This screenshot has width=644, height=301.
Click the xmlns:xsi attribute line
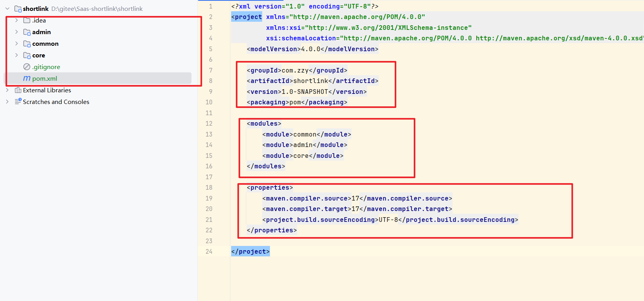369,28
